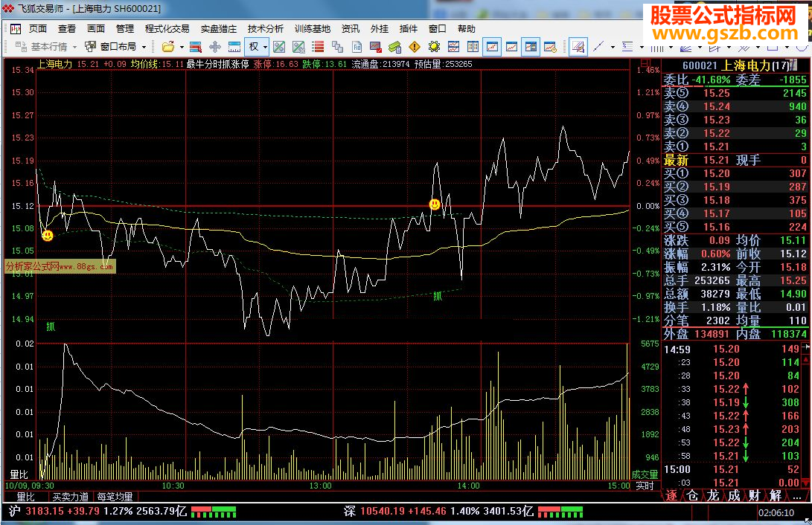812x525 pixels.
Task: Click the smiley marker near 15.08
Action: click(x=47, y=235)
